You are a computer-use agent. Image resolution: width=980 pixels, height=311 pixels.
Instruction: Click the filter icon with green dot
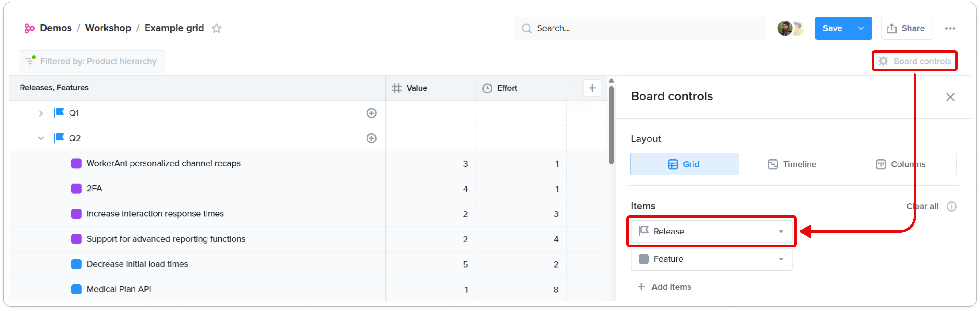[30, 61]
